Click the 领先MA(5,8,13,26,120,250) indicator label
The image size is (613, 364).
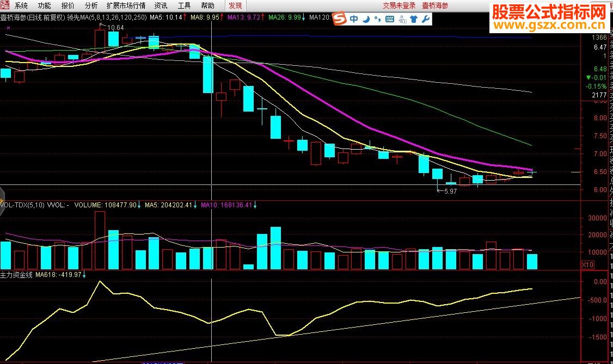[x=107, y=17]
